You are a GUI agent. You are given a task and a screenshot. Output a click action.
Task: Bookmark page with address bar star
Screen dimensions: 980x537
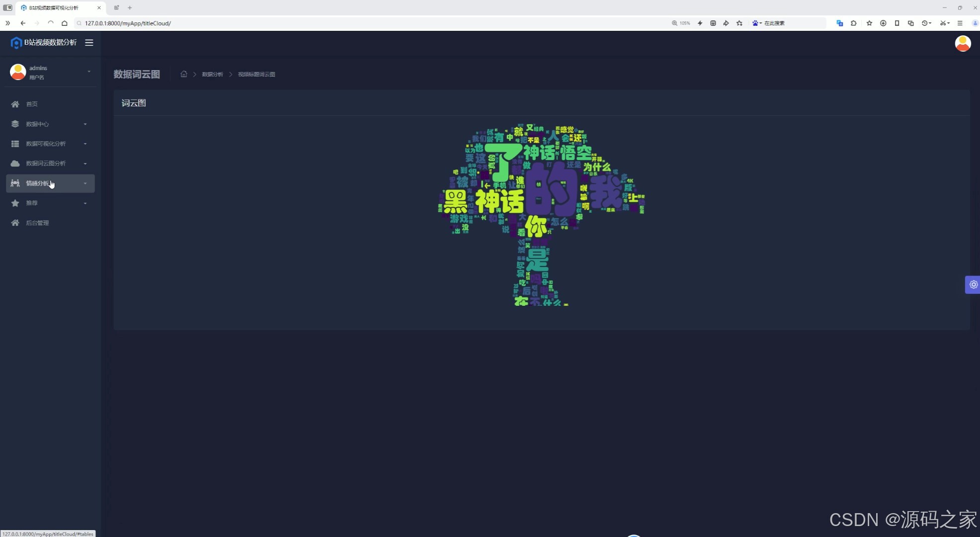pyautogui.click(x=739, y=23)
